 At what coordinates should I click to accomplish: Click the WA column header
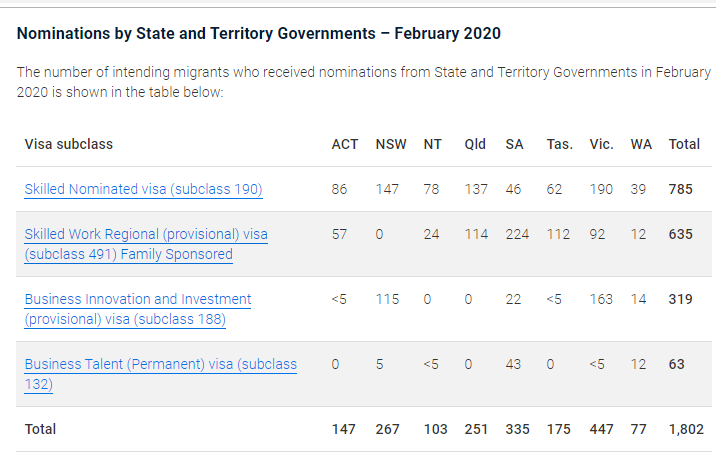pos(641,144)
